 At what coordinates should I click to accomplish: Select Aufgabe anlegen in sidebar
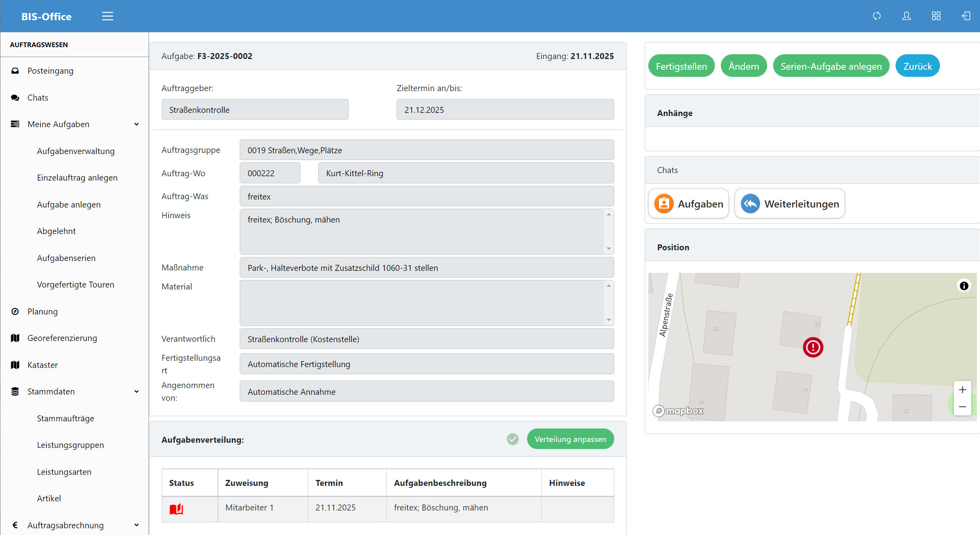(69, 205)
